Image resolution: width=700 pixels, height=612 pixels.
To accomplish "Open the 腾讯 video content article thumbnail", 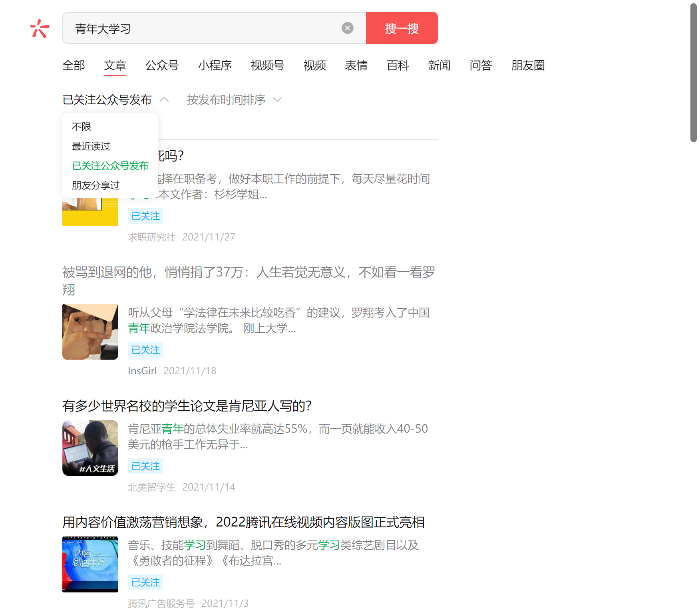I will click(90, 564).
